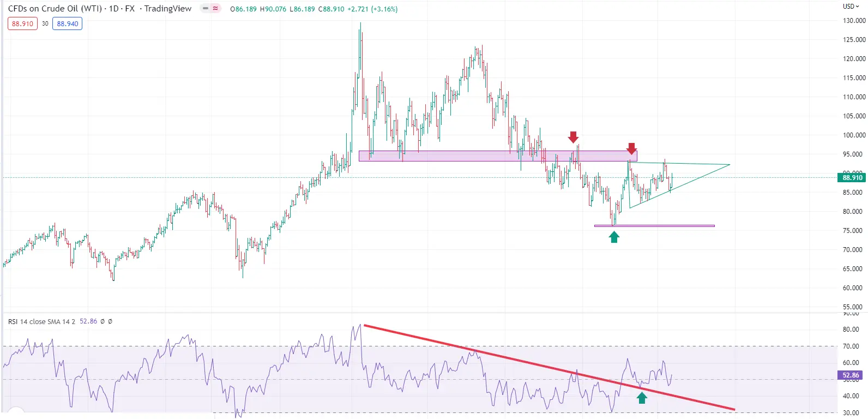Viewport: 868px width, 419px height.
Task: Click the 40.00 RSI axis label
Action: click(x=851, y=396)
